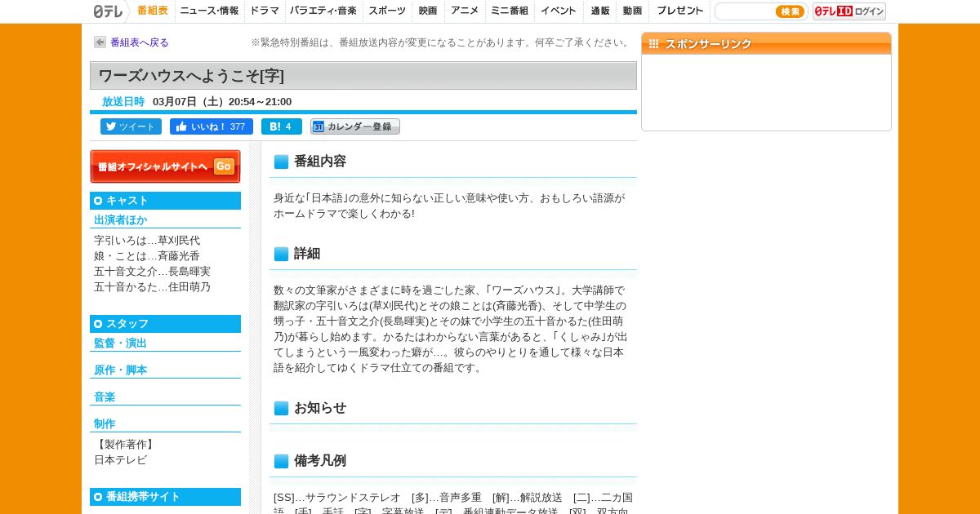Viewport: 980px width, 514px height.
Task: Click 番組携帯サイト section header
Action: pyautogui.click(x=165, y=497)
